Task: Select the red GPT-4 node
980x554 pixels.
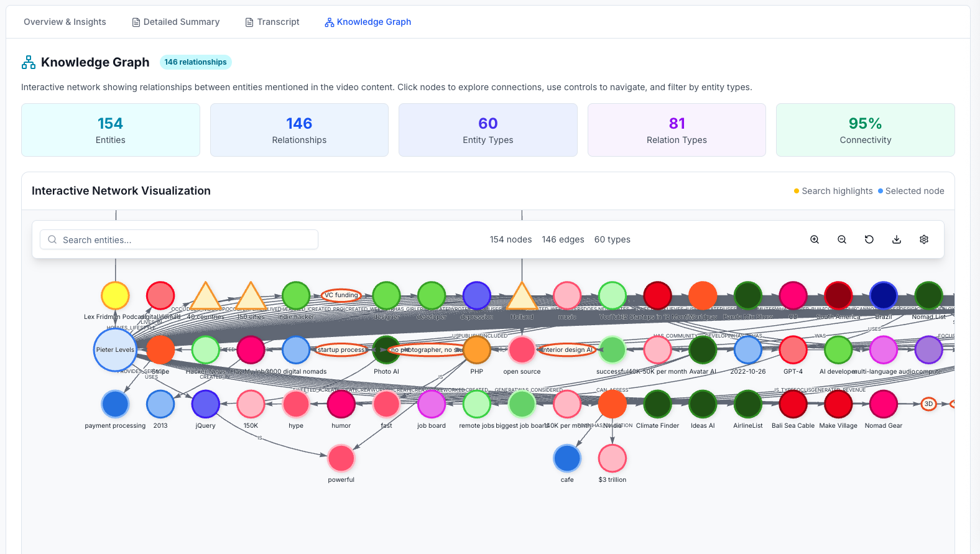Action: coord(793,350)
